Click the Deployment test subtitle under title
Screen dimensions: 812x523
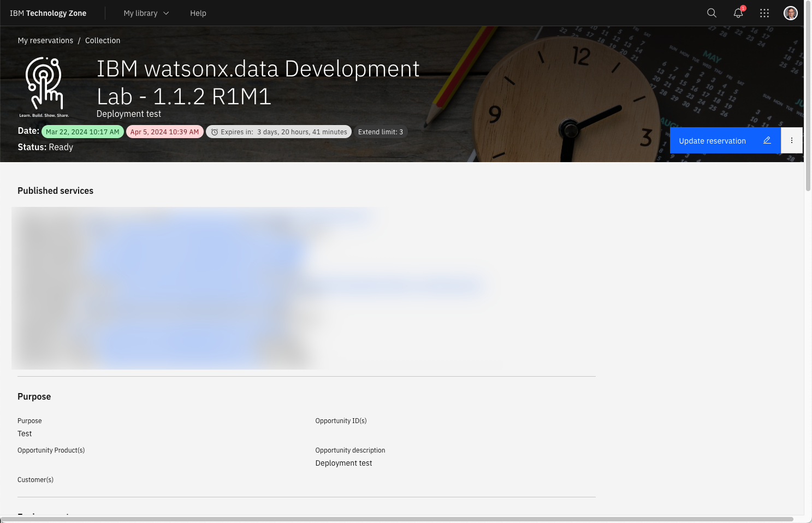tap(129, 114)
